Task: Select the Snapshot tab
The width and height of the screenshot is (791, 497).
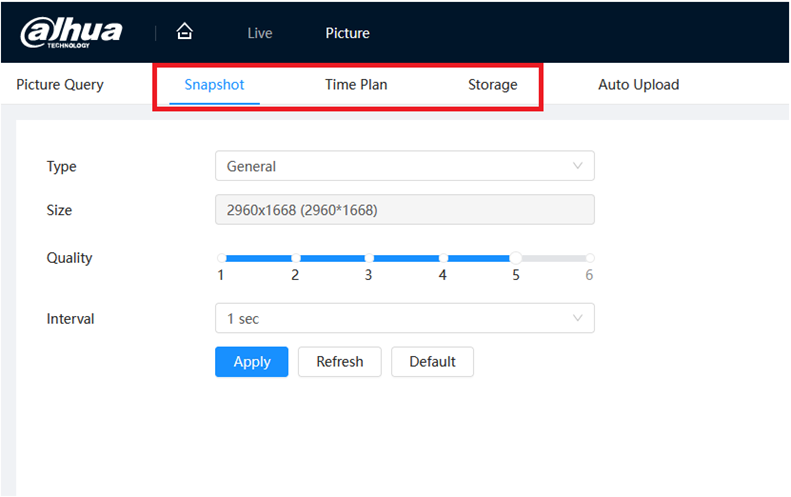Action: (x=214, y=85)
